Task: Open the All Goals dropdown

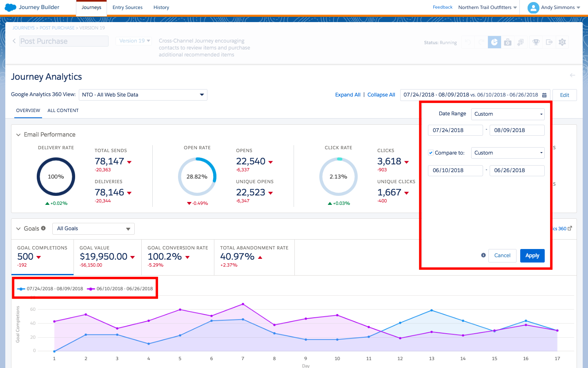Action: 94,229
